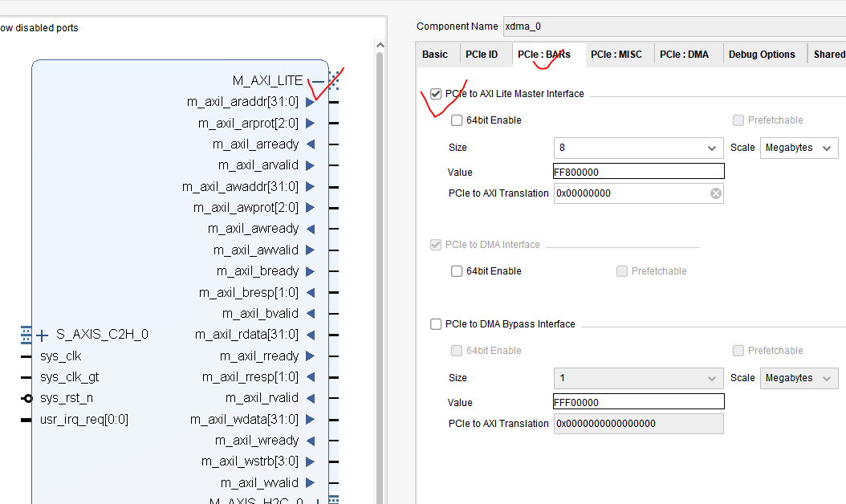
Task: Click the usr_irq_req[0:0] port pin
Action: (x=24, y=418)
